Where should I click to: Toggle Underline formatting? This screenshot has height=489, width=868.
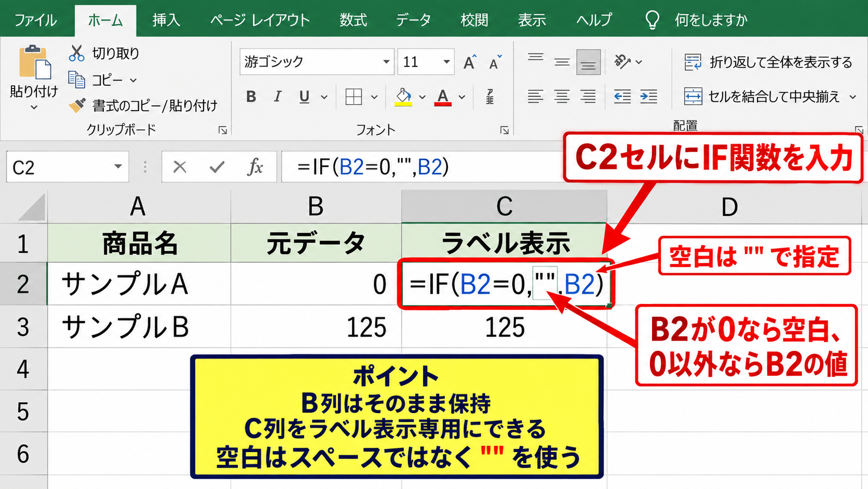click(x=304, y=97)
